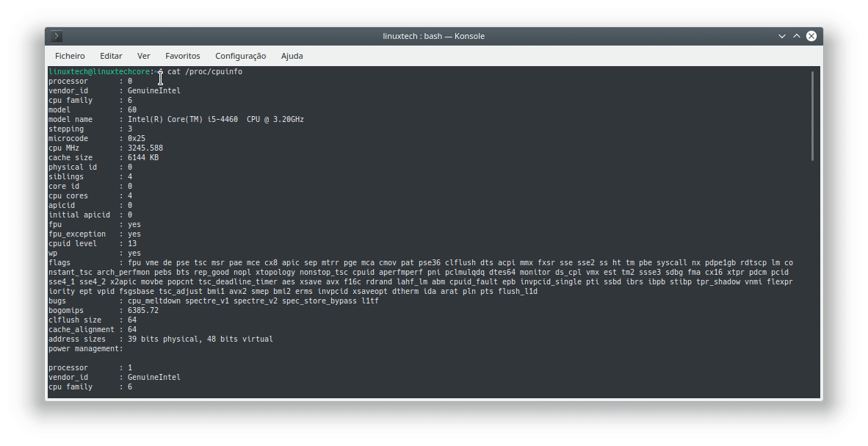This screenshot has width=868, height=446.
Task: Click the cache size 6144 KB value
Action: [142, 158]
